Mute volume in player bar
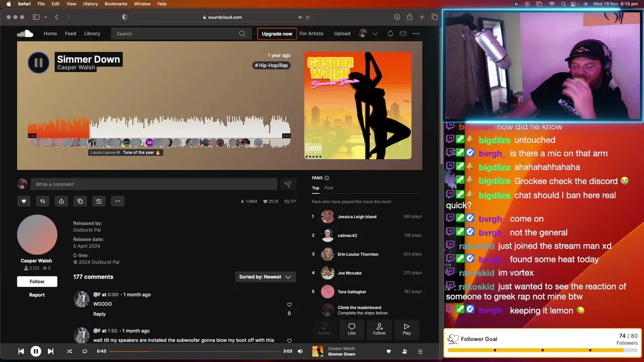644x362 pixels. point(300,351)
